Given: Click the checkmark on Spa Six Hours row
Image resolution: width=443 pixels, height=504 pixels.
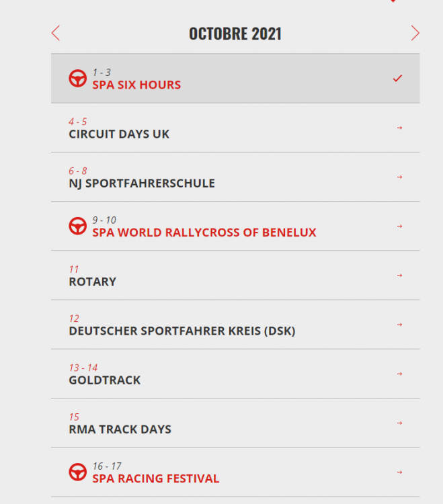Looking at the screenshot, I should pos(398,78).
